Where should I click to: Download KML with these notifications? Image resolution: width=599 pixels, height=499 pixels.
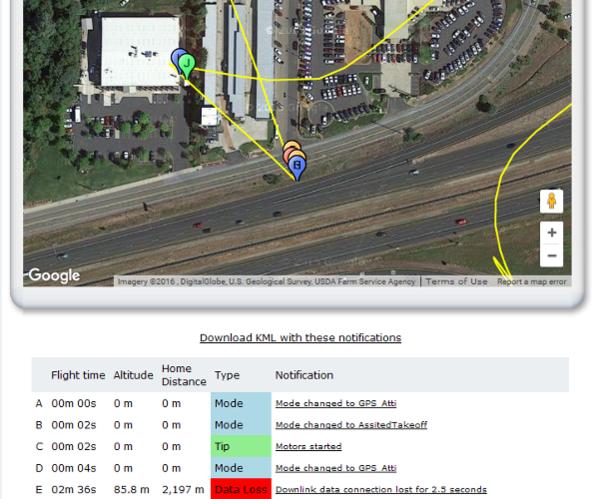pyautogui.click(x=300, y=338)
